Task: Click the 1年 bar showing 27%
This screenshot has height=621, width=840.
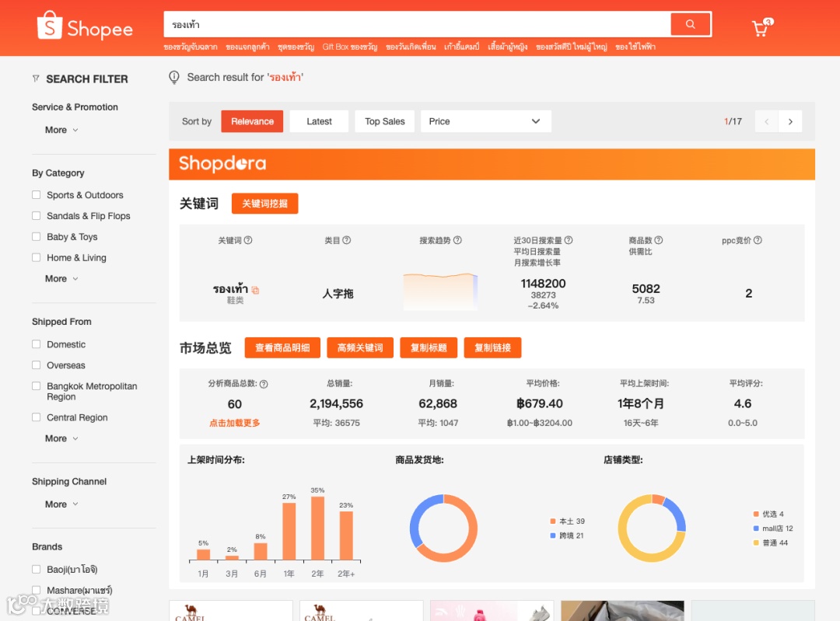Action: pyautogui.click(x=289, y=531)
